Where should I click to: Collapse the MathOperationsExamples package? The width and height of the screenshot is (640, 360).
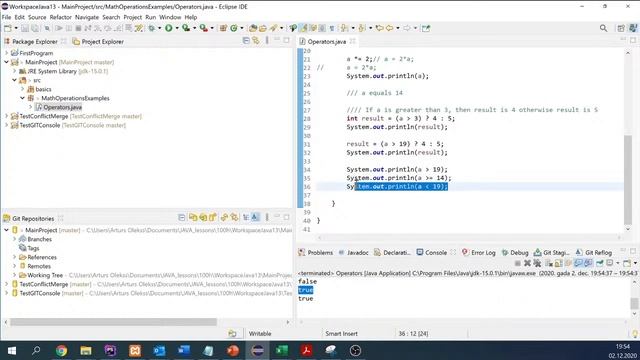tap(23, 98)
